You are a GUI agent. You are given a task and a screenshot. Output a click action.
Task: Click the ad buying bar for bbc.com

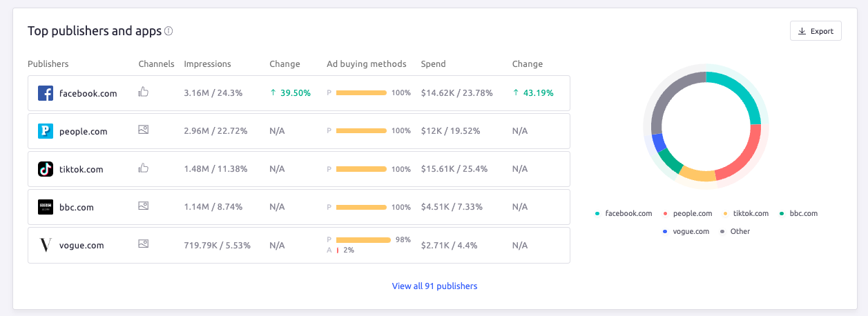coord(361,207)
